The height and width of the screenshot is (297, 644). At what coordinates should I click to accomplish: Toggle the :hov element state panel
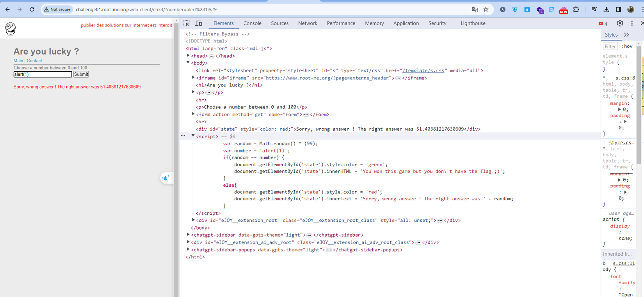[x=627, y=46]
